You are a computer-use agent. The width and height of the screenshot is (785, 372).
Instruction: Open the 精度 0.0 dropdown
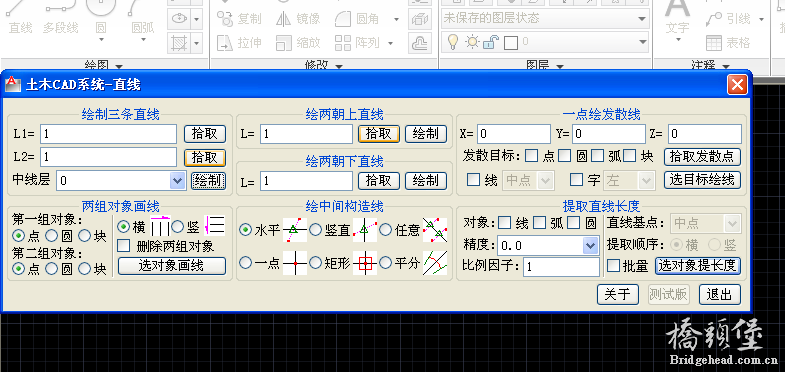tap(591, 245)
